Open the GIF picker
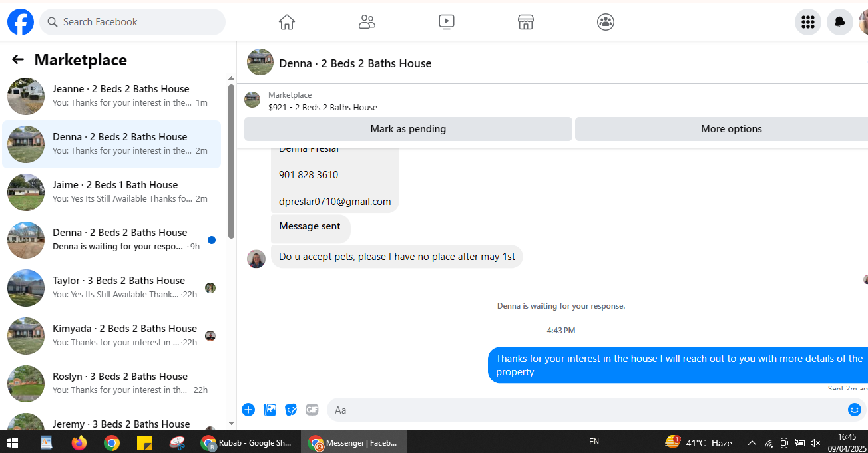 tap(312, 410)
